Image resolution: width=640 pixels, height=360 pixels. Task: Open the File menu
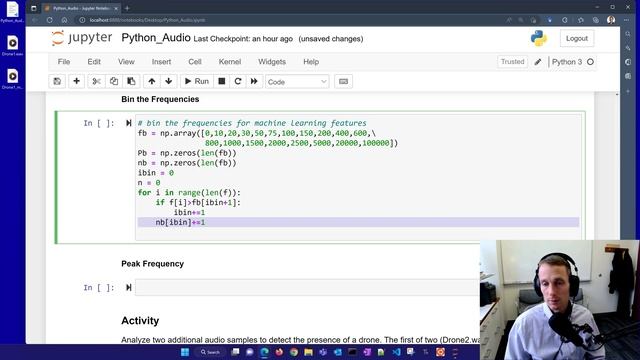[64, 62]
